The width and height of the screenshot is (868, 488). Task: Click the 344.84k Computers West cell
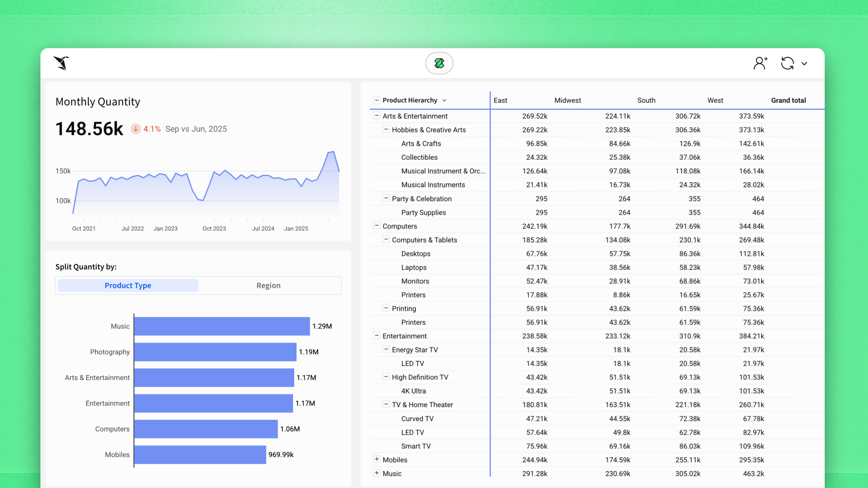(x=751, y=226)
